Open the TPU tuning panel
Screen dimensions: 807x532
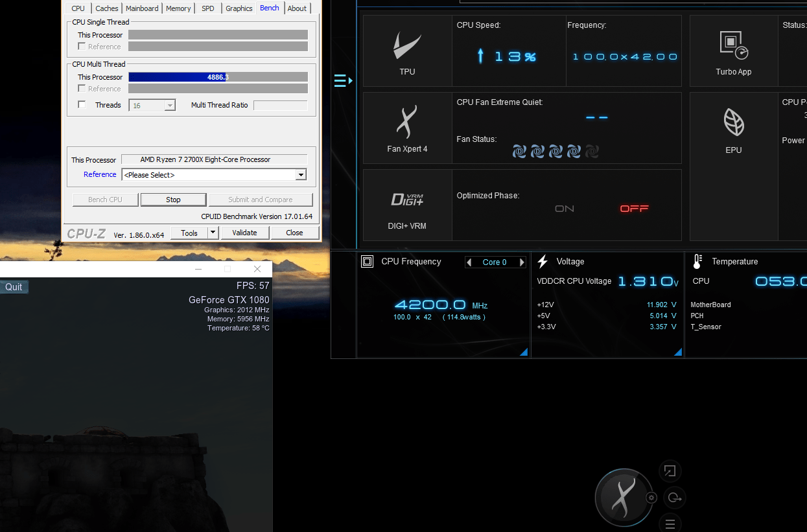tap(407, 45)
